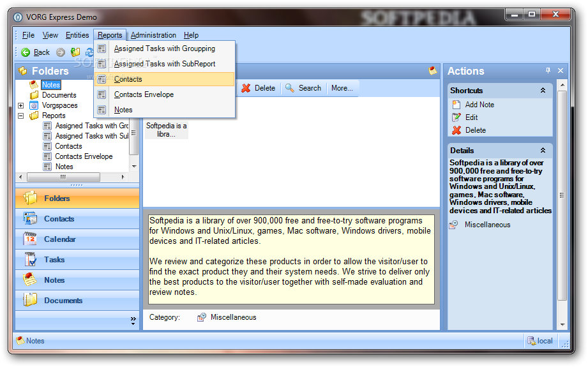Click the local status bar indicator
588x367 pixels.
[x=540, y=341]
